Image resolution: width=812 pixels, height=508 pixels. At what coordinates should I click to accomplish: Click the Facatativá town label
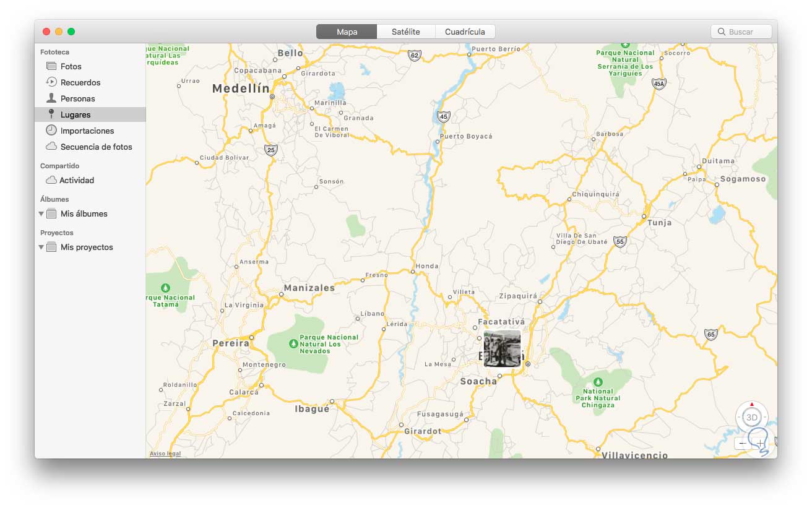tap(501, 322)
